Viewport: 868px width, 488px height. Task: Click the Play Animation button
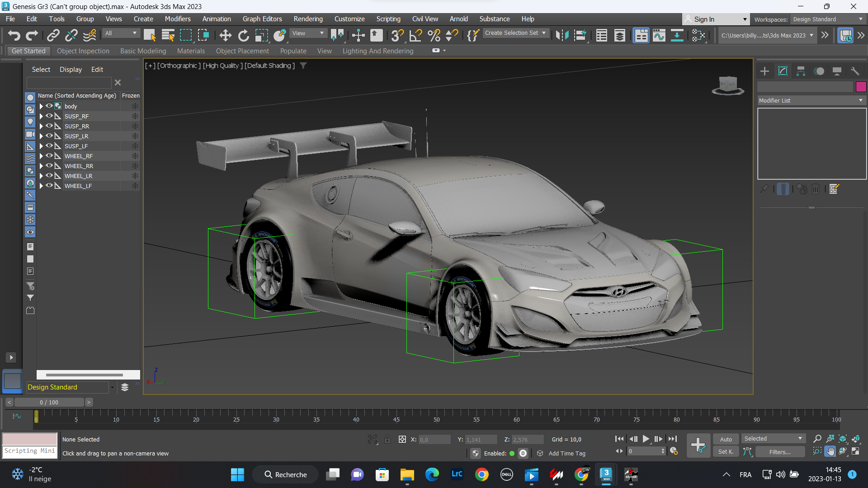(646, 439)
